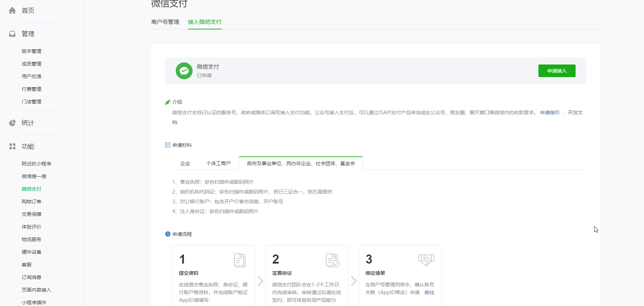Open the 管理 section heading
Image resolution: width=644 pixels, height=306 pixels.
(28, 34)
